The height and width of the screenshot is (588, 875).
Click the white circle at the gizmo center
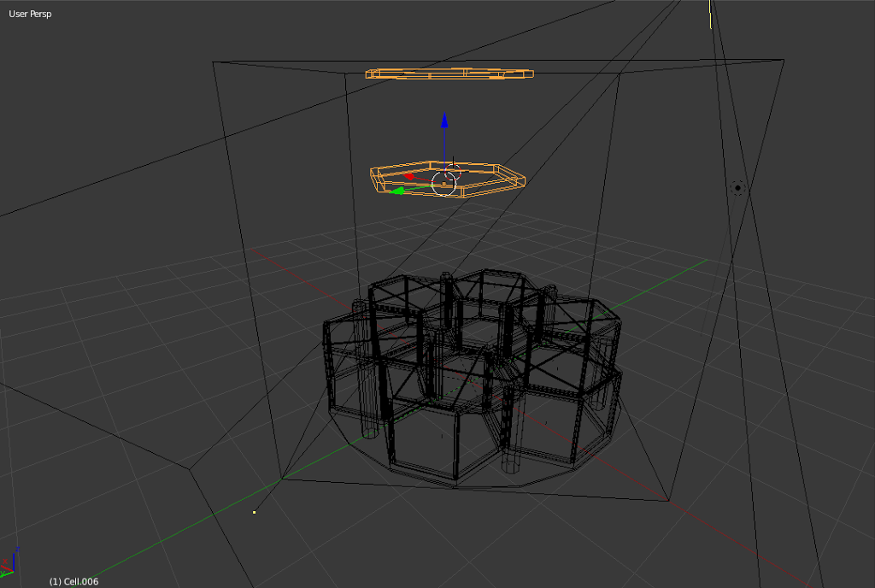pyautogui.click(x=443, y=183)
